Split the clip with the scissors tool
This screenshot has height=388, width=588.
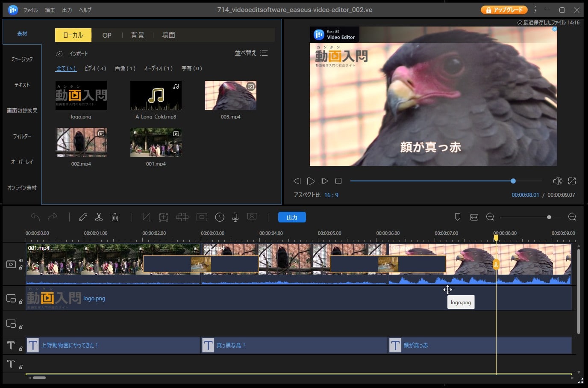point(99,217)
